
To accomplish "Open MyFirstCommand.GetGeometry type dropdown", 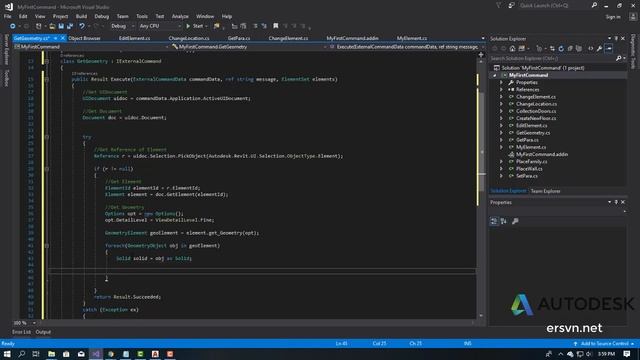I will coord(249,47).
